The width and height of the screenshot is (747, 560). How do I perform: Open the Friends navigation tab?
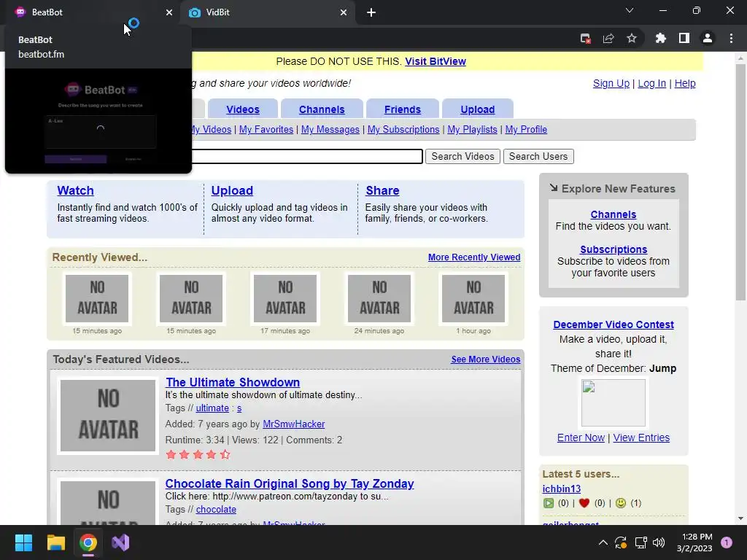[x=403, y=109]
